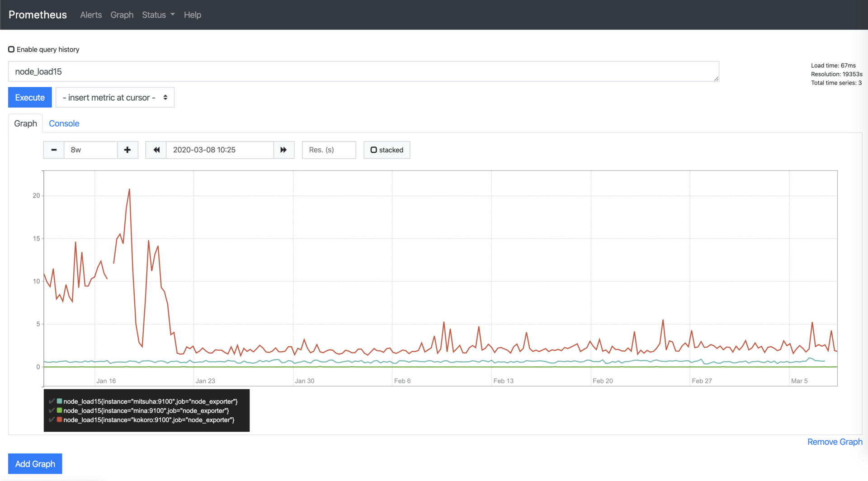The image size is (868, 481).
Task: Execute the node_load15 query
Action: click(x=29, y=97)
